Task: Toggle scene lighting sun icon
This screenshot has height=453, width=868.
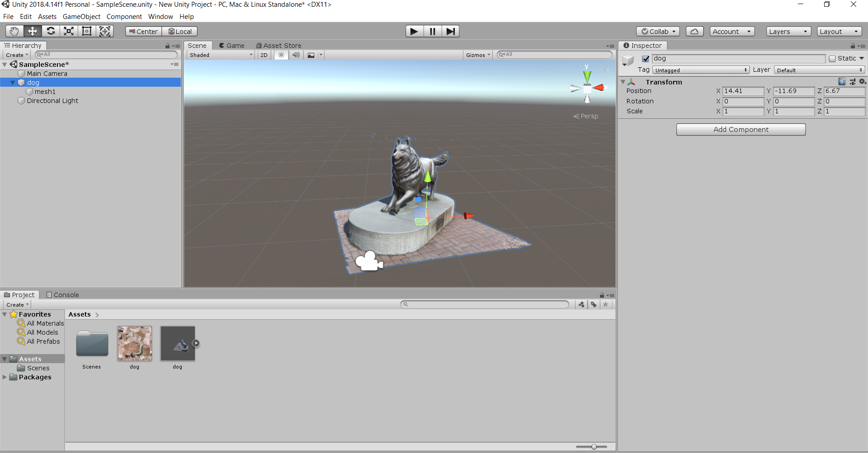Action: (x=281, y=55)
